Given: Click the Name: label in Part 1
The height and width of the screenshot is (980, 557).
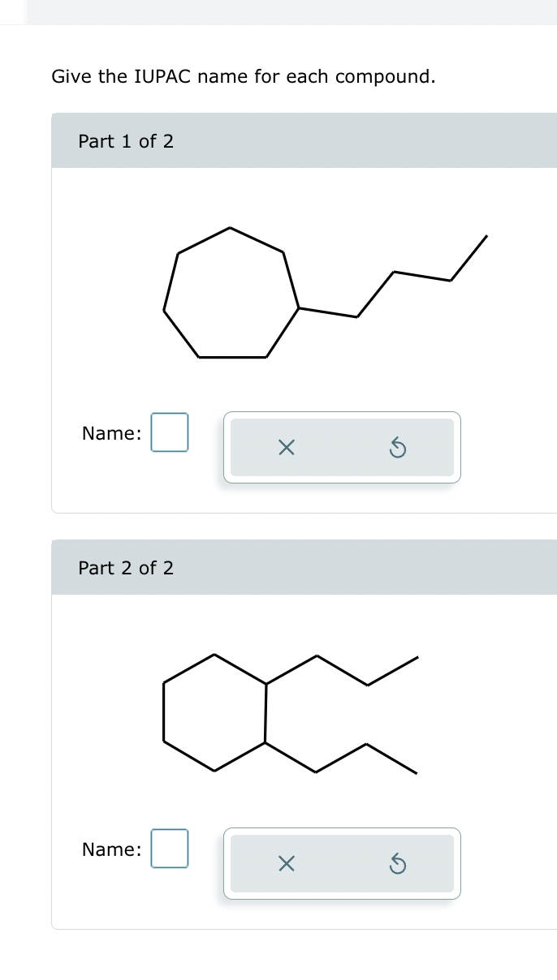Looking at the screenshot, I should pos(110,432).
